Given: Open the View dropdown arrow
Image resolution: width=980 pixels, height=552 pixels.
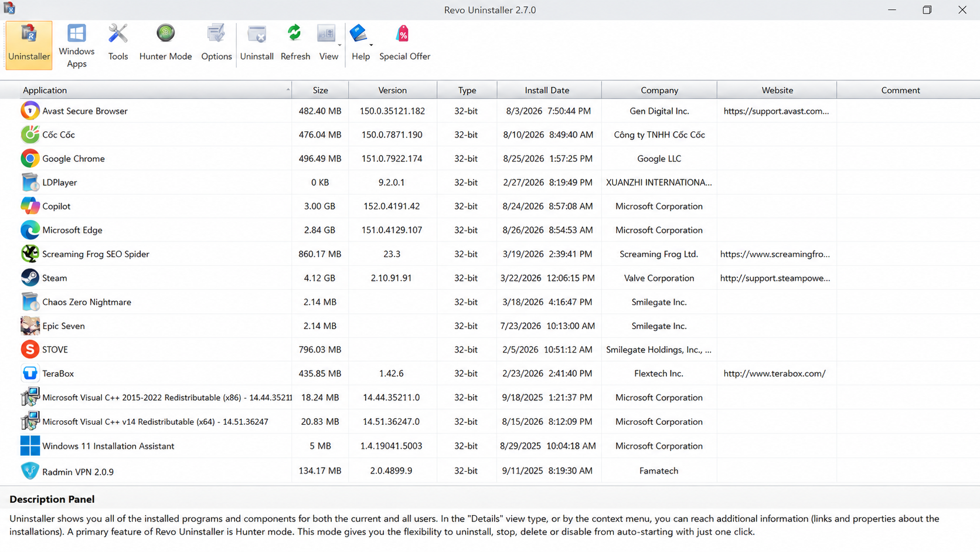Looking at the screenshot, I should click(x=339, y=45).
